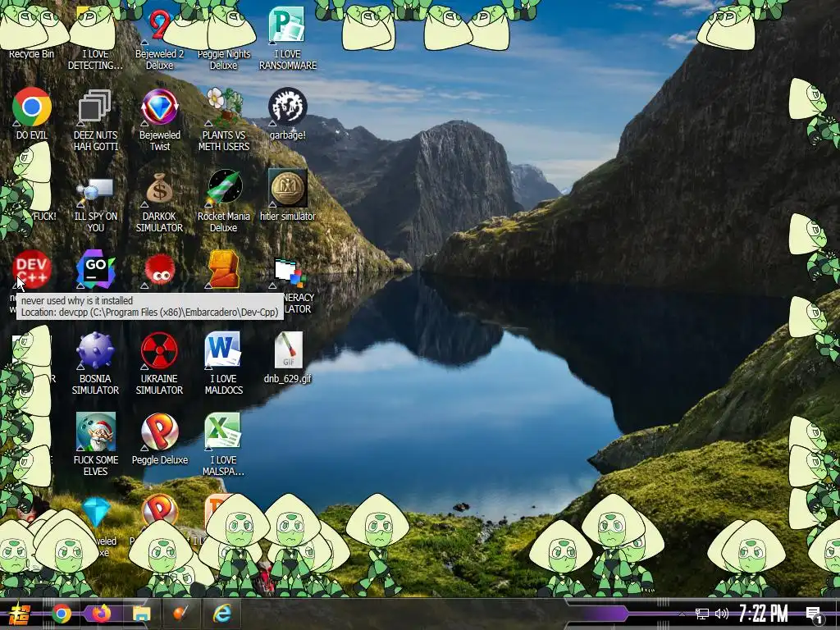Select the Dev C++ desktop icon
The width and height of the screenshot is (840, 630).
pyautogui.click(x=32, y=269)
